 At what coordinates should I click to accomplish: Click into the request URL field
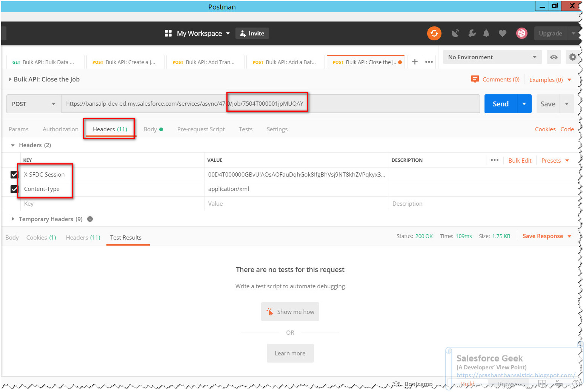click(x=270, y=104)
